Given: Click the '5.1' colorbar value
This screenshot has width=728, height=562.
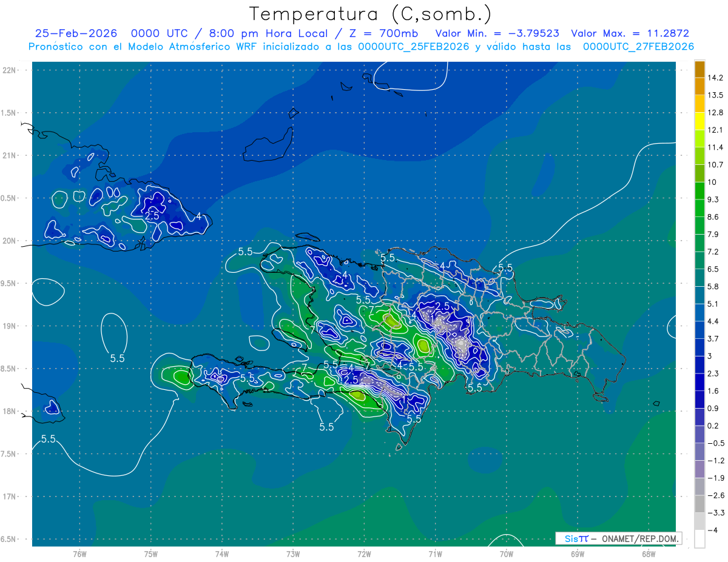Looking at the screenshot, I should (713, 304).
